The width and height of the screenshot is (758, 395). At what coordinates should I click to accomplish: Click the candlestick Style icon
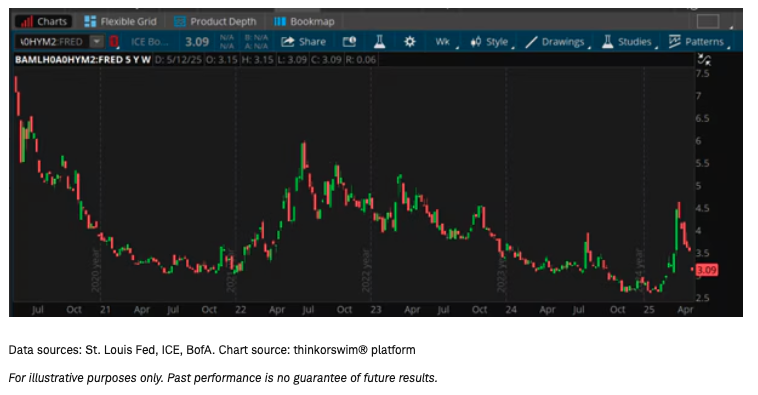click(476, 42)
